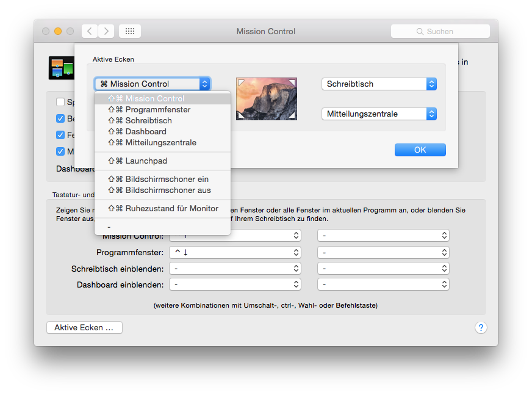Choose the dash (no action) menu entry

point(162,227)
